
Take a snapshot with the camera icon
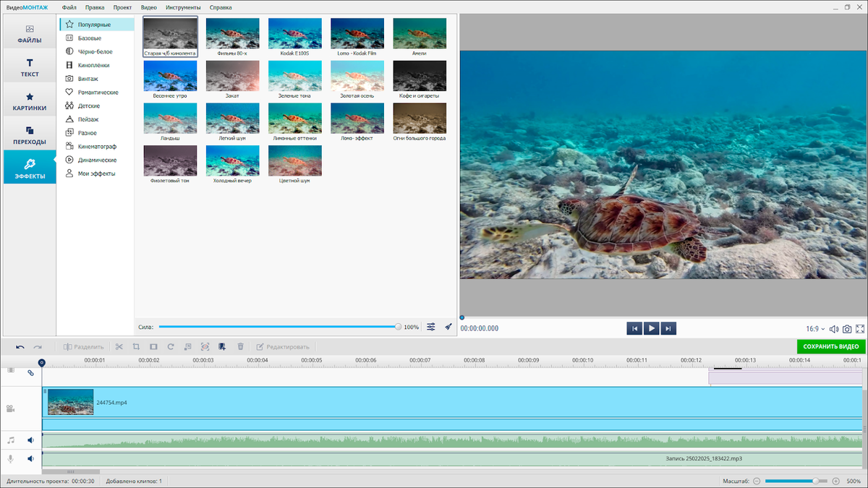click(847, 329)
